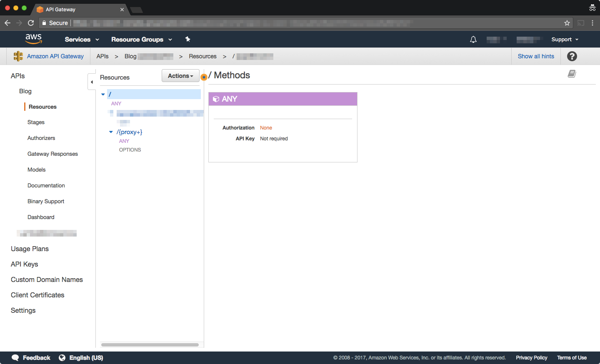Close the API Gateway browser tab

coord(122,10)
